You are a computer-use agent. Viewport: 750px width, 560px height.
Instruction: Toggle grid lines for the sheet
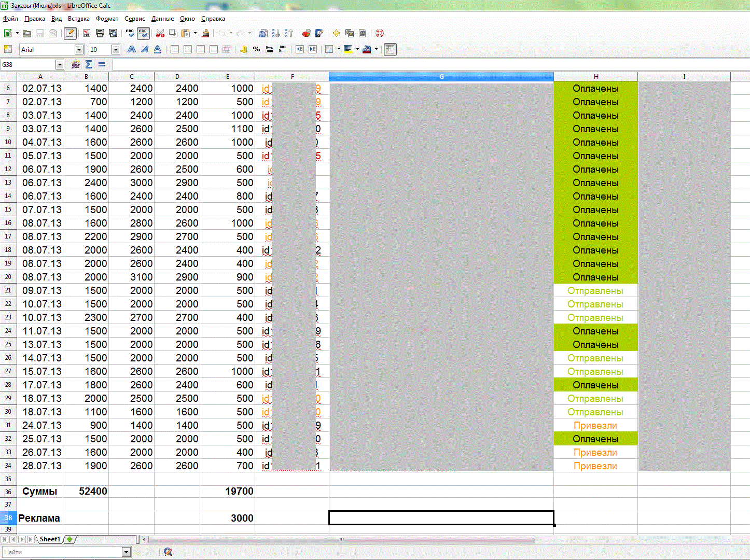tap(391, 49)
